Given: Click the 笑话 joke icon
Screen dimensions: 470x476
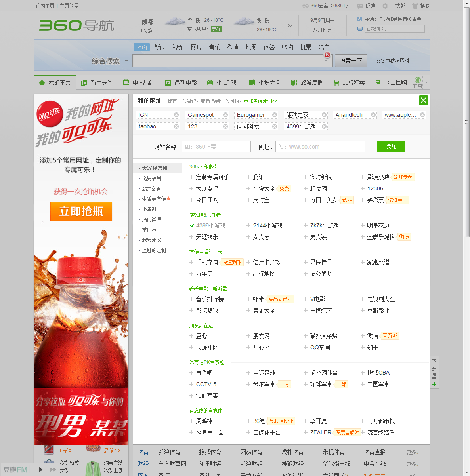Looking at the screenshot, I should [360, 19].
